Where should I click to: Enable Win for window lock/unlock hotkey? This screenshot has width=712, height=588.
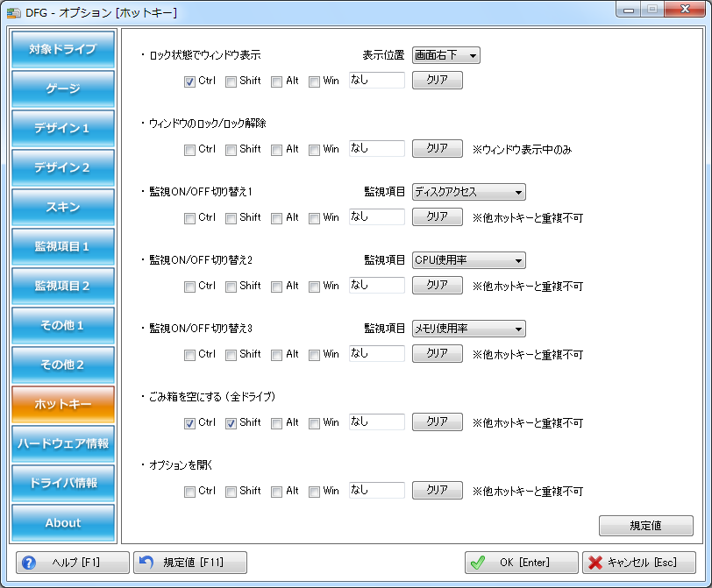click(314, 150)
